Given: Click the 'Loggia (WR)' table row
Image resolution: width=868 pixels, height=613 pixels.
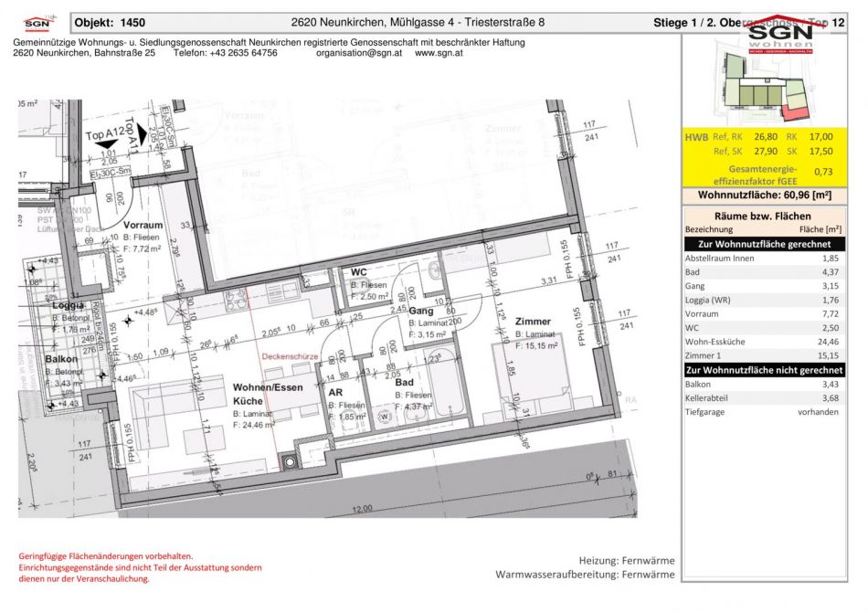Looking at the screenshot, I should click(765, 300).
